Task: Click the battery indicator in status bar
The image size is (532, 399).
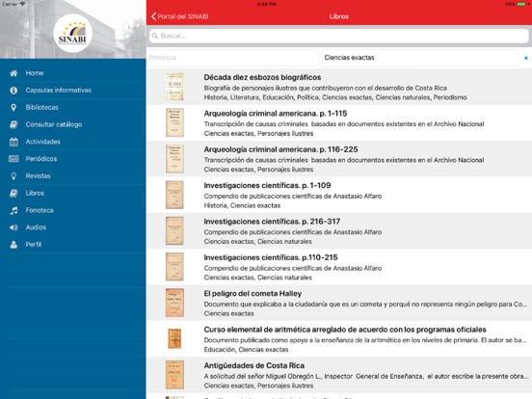Action: [521, 4]
